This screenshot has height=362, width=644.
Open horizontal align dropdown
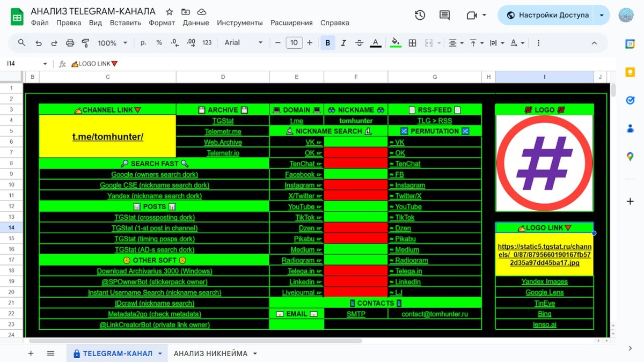456,43
